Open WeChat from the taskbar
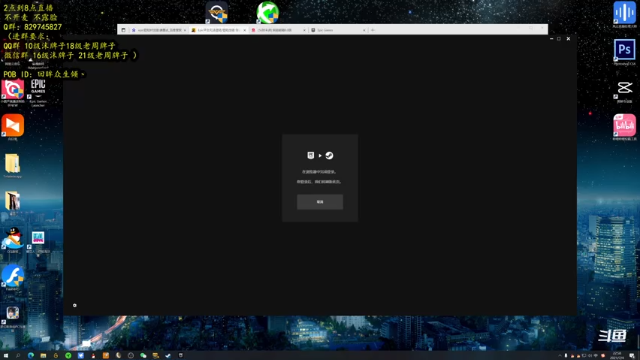The height and width of the screenshot is (360, 640). click(x=143, y=356)
